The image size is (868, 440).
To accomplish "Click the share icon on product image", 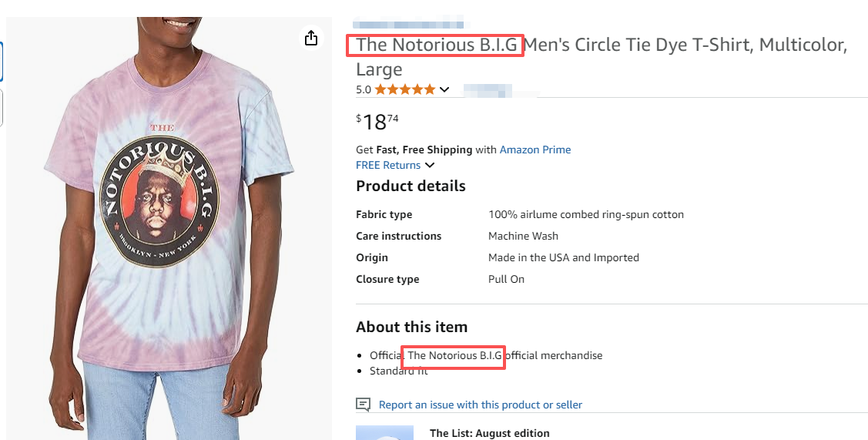I will (311, 38).
